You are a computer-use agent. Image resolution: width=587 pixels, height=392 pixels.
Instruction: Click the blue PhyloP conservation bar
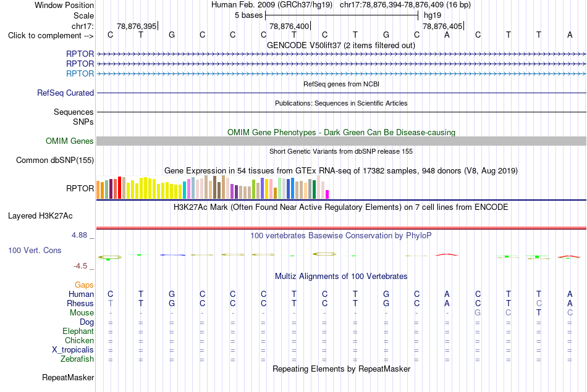pos(172,255)
